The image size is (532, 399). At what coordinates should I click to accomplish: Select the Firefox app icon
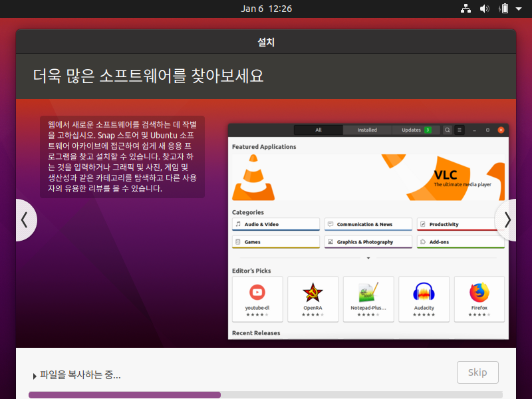479,292
